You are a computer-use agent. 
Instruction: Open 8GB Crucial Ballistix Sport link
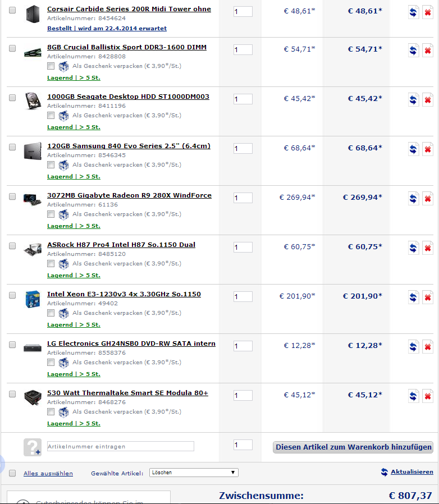[127, 47]
